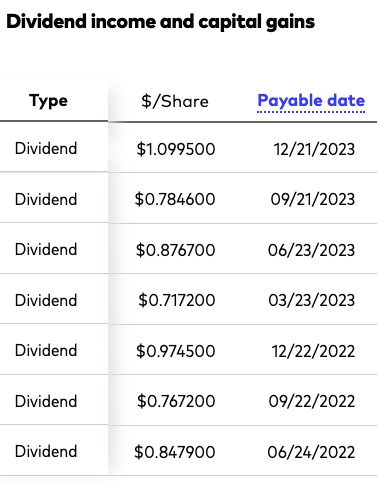Click the 06/23/2023 payable date
Image resolution: width=377 pixels, height=486 pixels.
(x=311, y=250)
